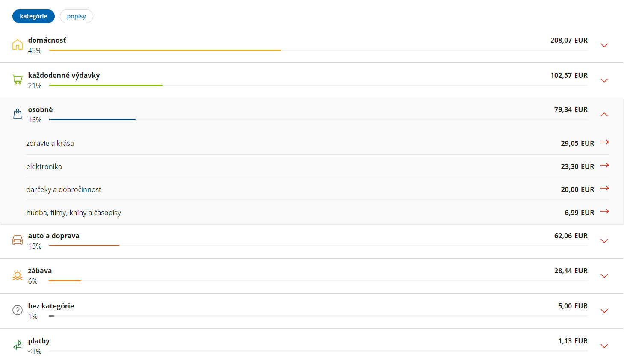Click the question mark icon for bez kategórie
The height and width of the screenshot is (364, 624).
(18, 310)
